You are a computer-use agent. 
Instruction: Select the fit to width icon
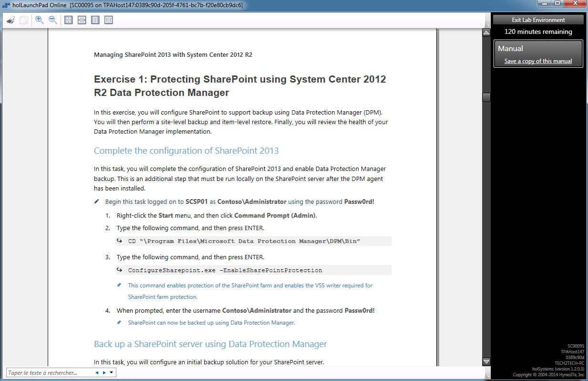pyautogui.click(x=82, y=20)
